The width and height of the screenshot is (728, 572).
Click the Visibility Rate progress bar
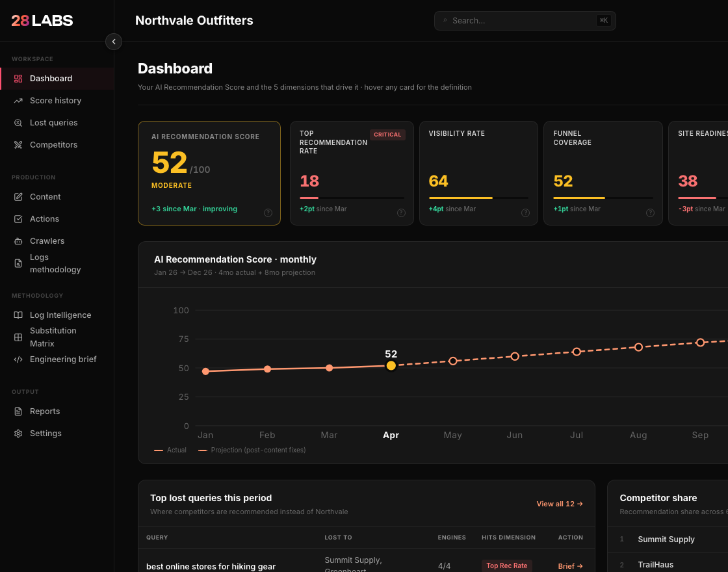pyautogui.click(x=478, y=198)
